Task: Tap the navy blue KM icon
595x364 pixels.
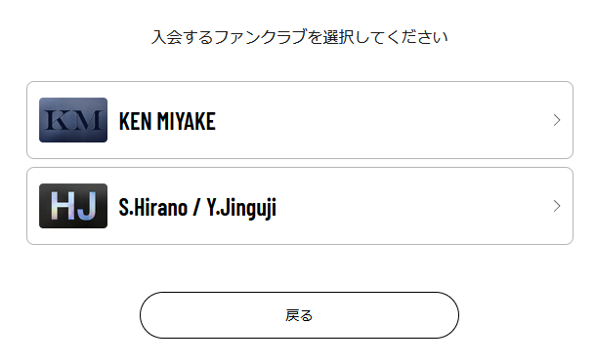Action: coord(73,120)
